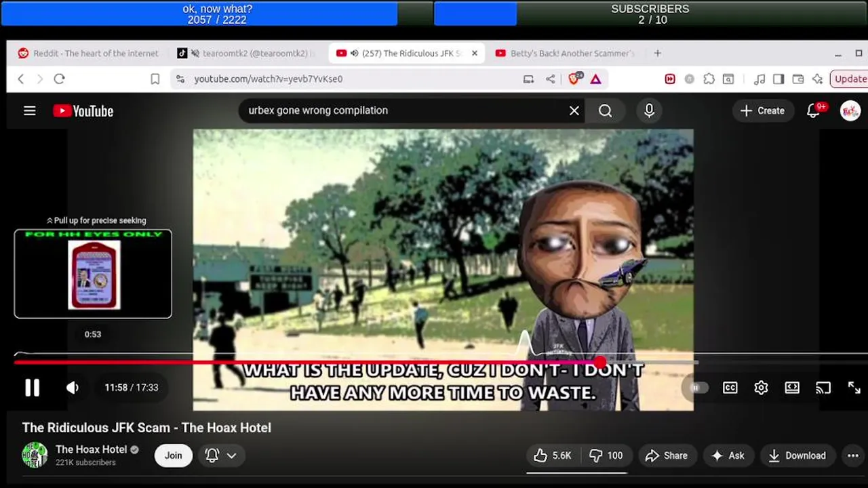The image size is (868, 488).
Task: Open the gray circular extension icon
Action: point(689,79)
